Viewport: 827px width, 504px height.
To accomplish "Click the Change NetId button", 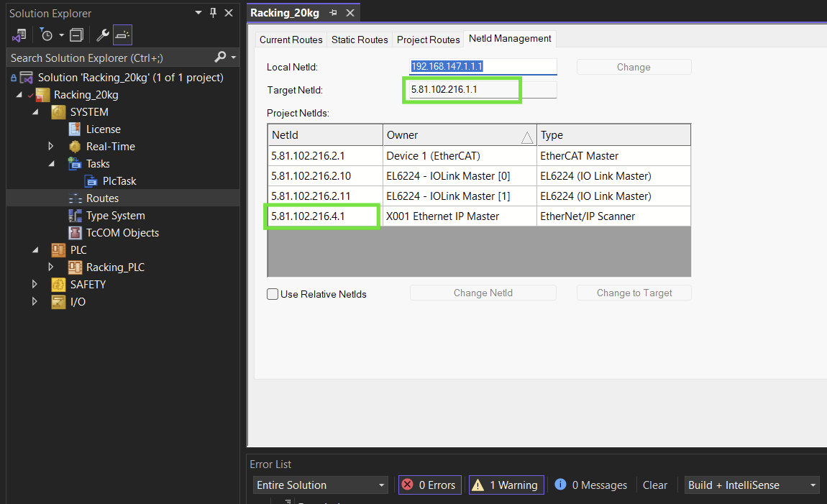I will (x=483, y=293).
